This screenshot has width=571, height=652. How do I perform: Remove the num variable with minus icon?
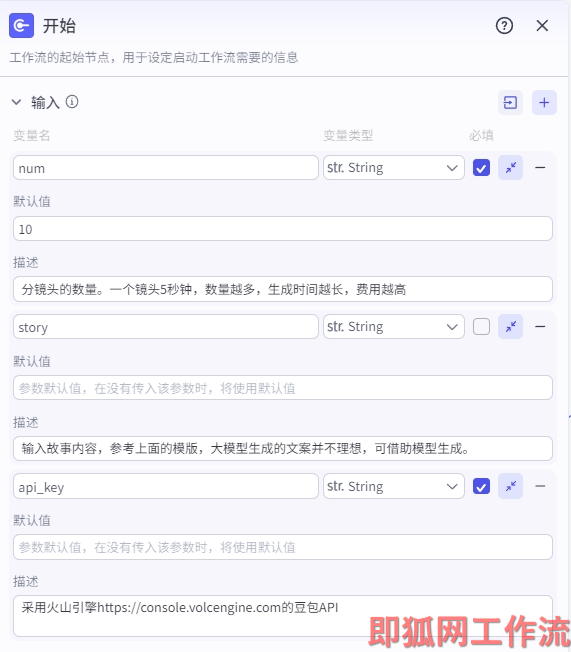click(540, 168)
